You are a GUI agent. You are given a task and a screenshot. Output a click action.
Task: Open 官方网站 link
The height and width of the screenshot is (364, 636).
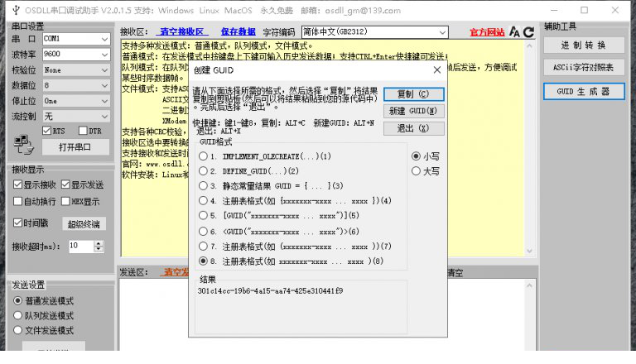(487, 32)
